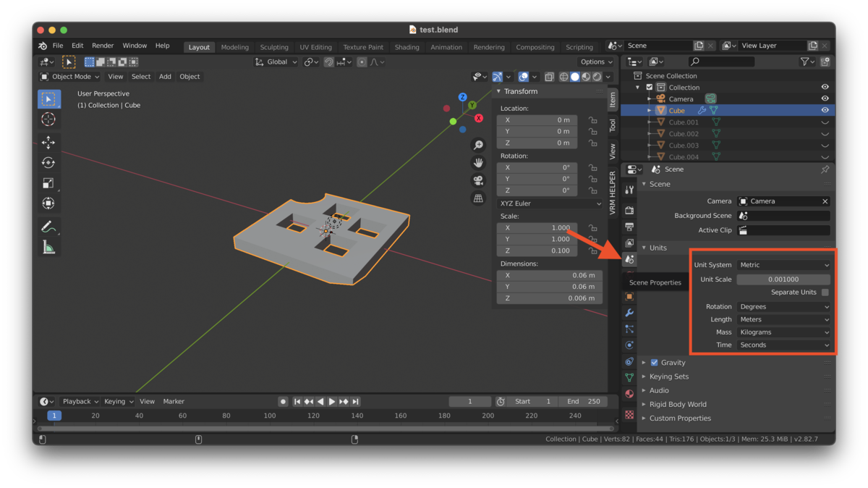The height and width of the screenshot is (488, 868).
Task: Collapse the Units panel
Action: [x=658, y=248]
